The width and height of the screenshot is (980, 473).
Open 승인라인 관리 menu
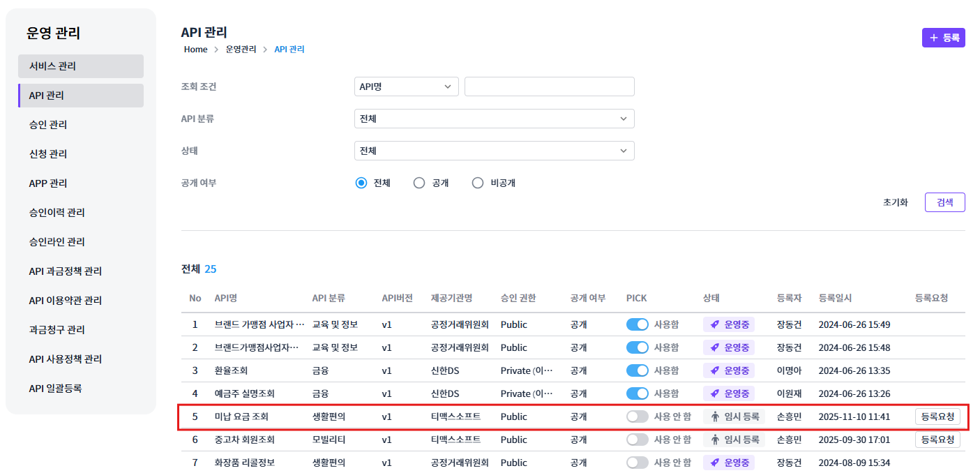[x=81, y=242]
